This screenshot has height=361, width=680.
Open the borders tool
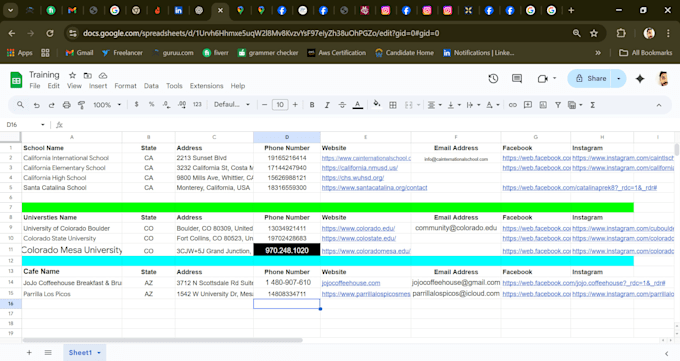[393, 105]
